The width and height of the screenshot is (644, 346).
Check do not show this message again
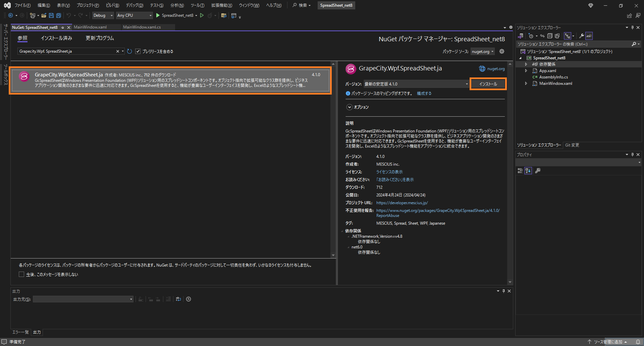coord(21,274)
